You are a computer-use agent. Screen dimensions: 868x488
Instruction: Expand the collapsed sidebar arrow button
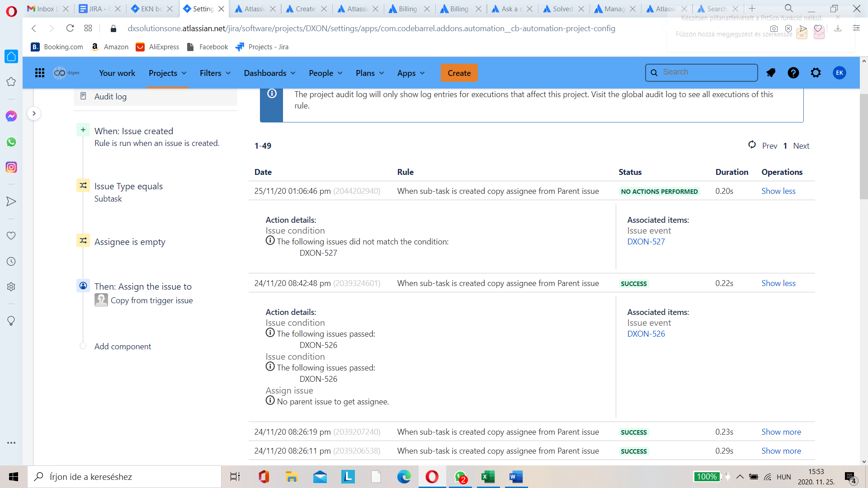pos(34,113)
